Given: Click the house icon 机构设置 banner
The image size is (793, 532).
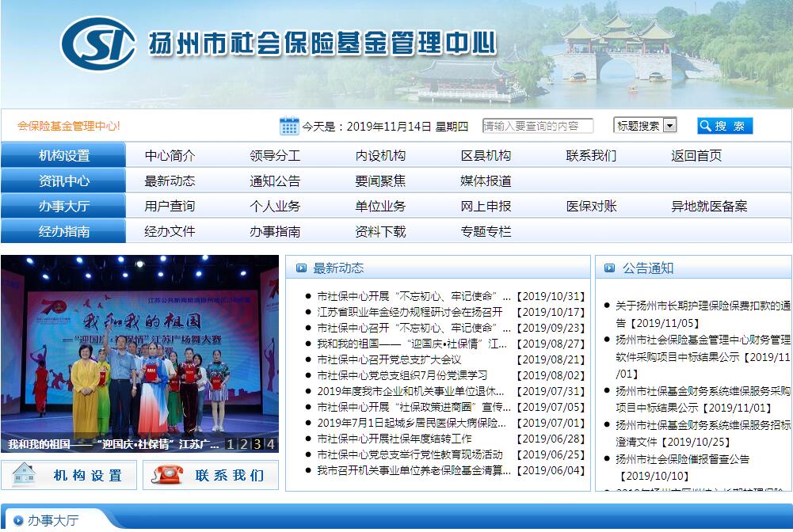Looking at the screenshot, I should pos(69,475).
